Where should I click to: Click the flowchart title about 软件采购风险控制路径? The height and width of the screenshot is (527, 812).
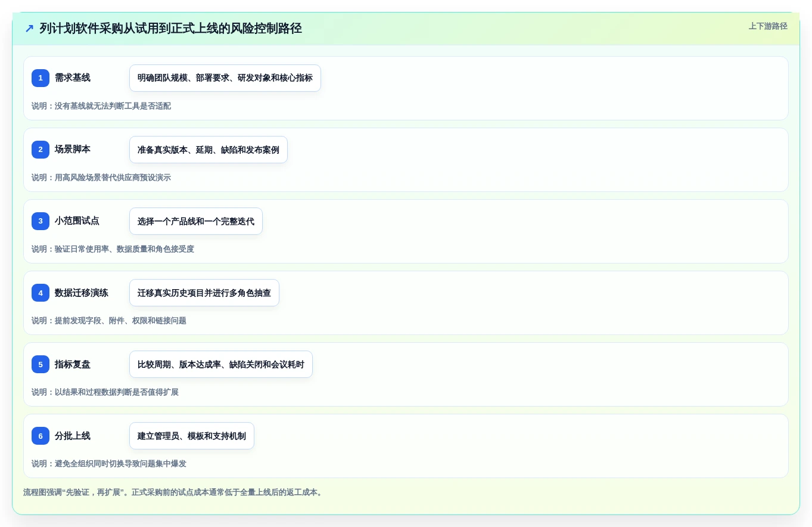171,29
